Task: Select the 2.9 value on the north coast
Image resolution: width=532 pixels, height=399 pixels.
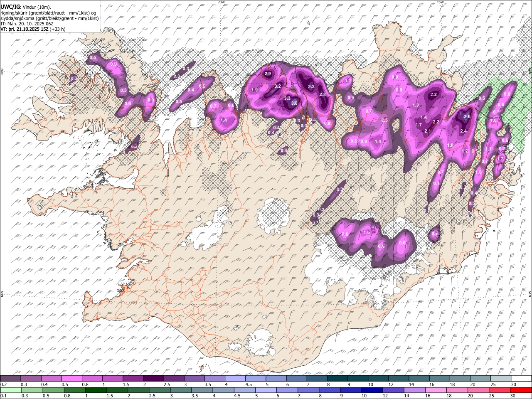Action: pyautogui.click(x=268, y=74)
